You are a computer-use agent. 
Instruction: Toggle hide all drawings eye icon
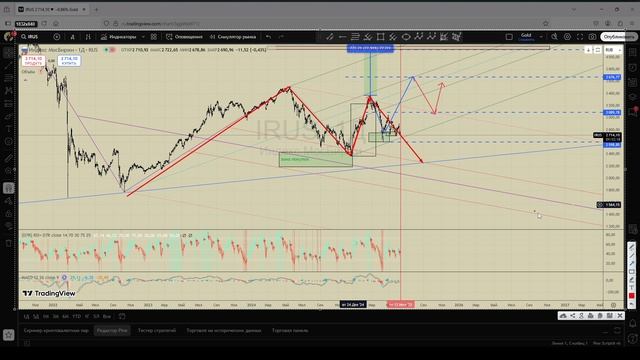[9, 226]
